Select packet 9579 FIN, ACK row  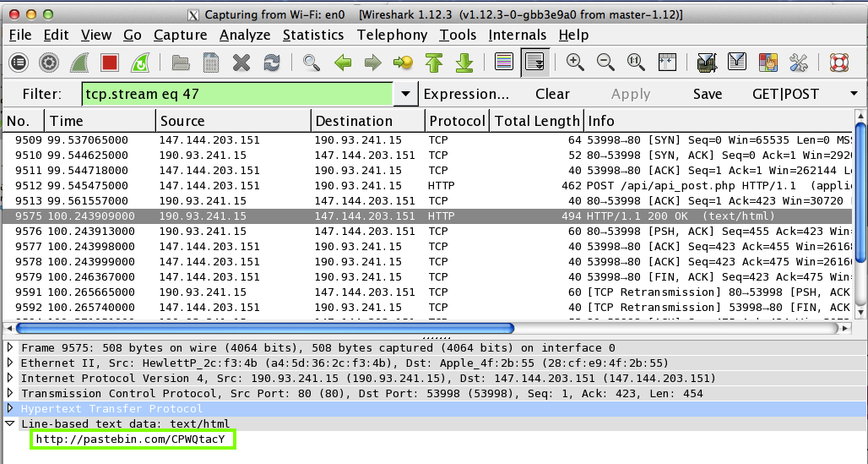[x=427, y=276]
